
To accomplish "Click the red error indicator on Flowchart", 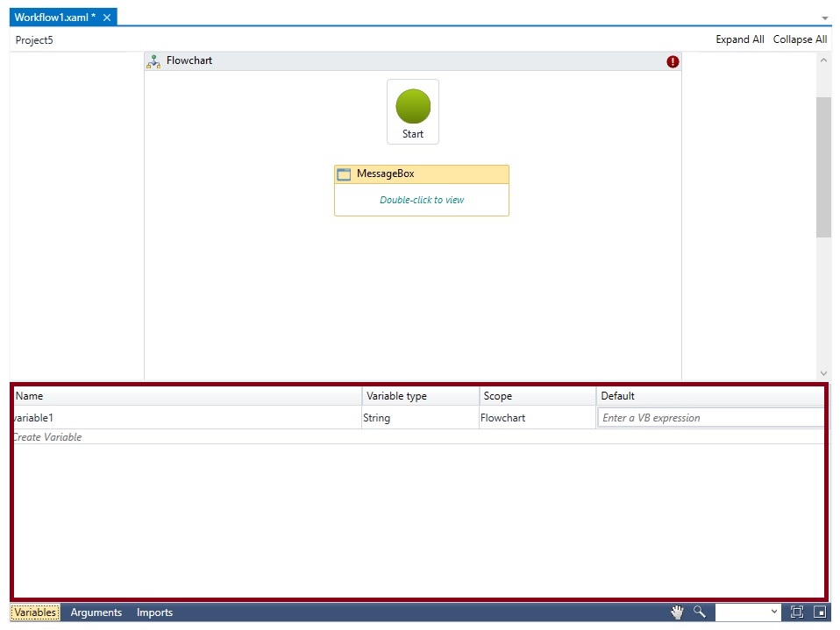I will tap(673, 61).
